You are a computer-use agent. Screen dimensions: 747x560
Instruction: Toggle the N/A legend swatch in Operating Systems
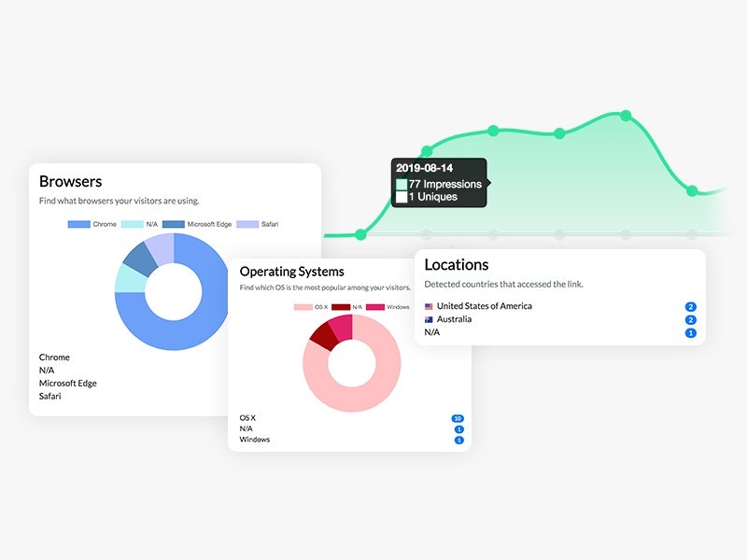[341, 307]
